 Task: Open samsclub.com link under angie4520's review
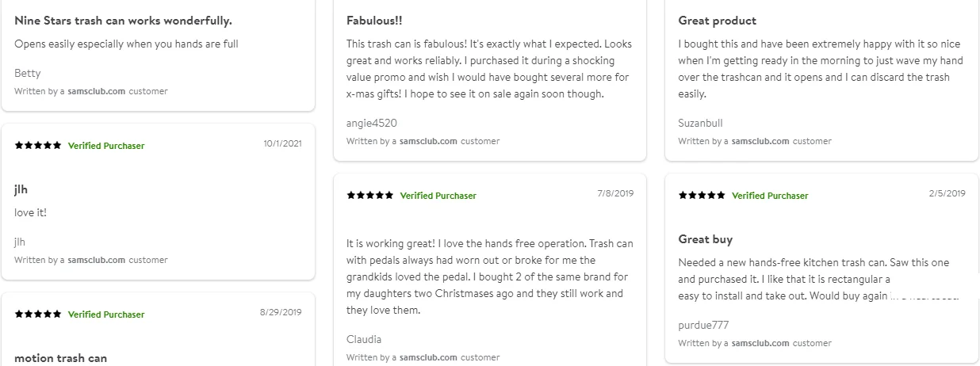point(428,141)
